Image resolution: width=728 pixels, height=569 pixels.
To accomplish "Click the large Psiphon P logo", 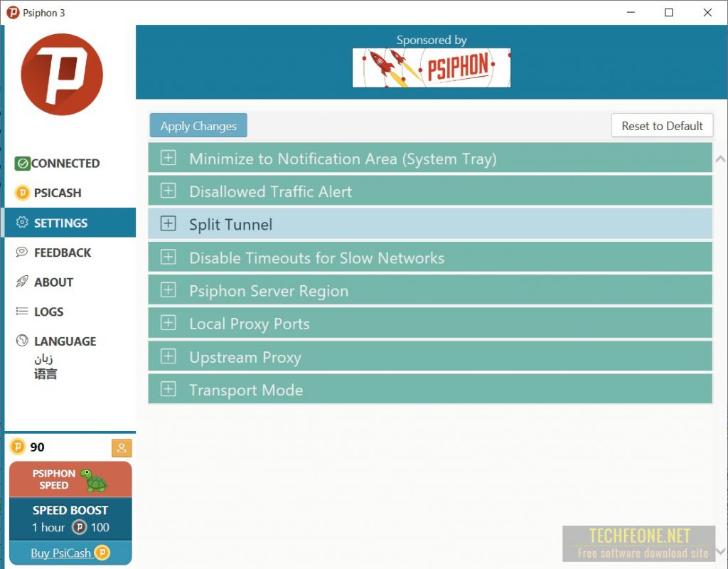I will point(62,74).
